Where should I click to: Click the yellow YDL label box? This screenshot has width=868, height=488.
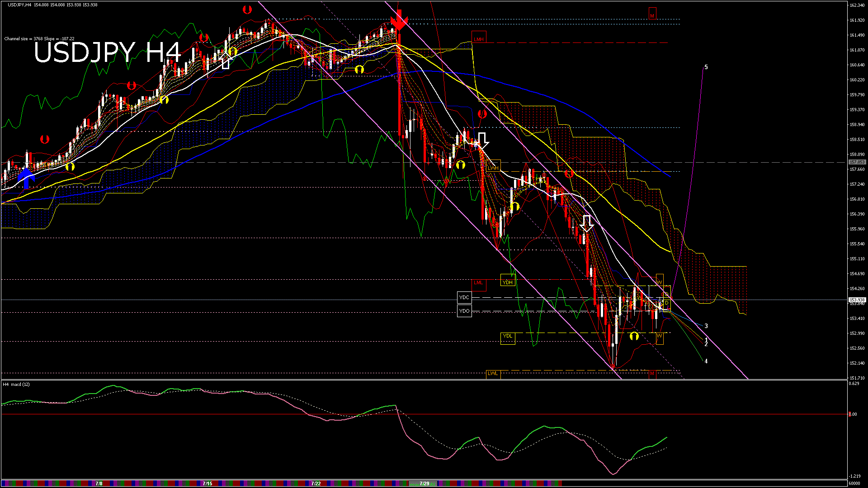pyautogui.click(x=508, y=336)
